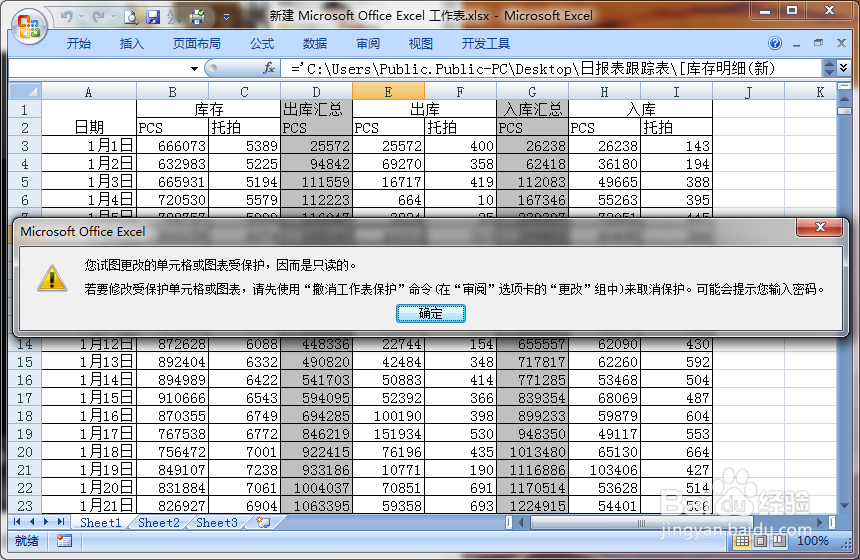Select column A header
The width and height of the screenshot is (860, 560).
click(89, 92)
